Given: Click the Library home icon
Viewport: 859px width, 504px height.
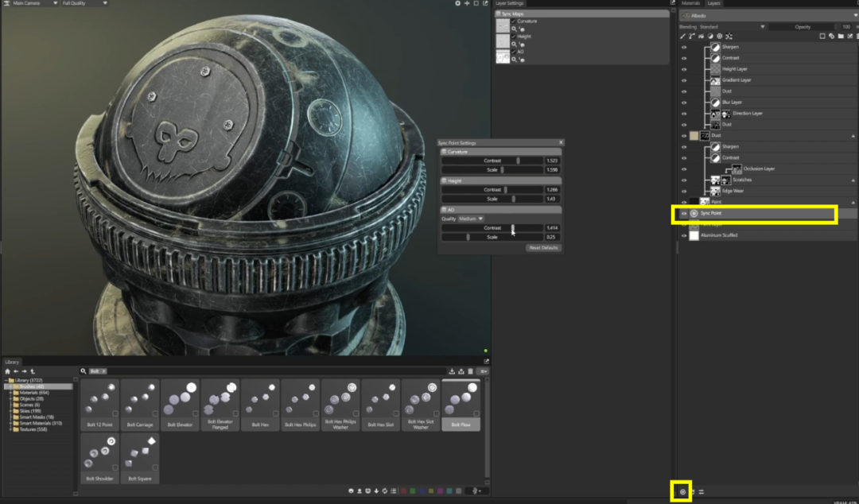Looking at the screenshot, I should tap(7, 371).
